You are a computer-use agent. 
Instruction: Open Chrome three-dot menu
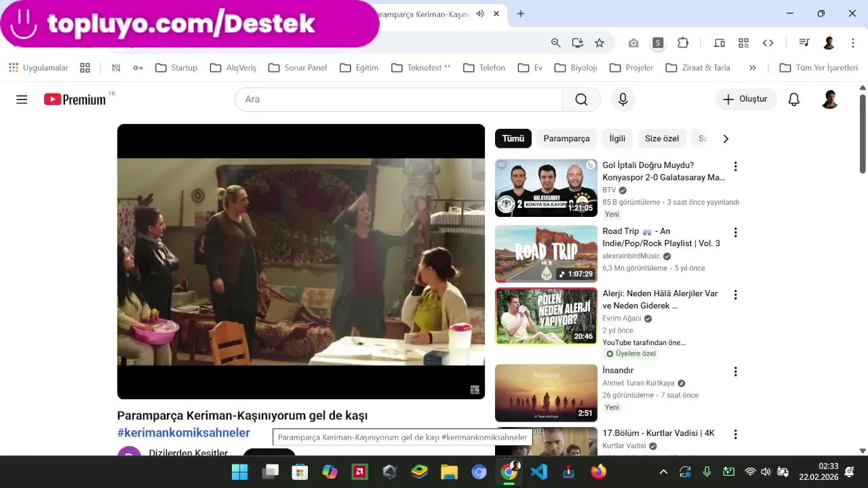click(853, 43)
